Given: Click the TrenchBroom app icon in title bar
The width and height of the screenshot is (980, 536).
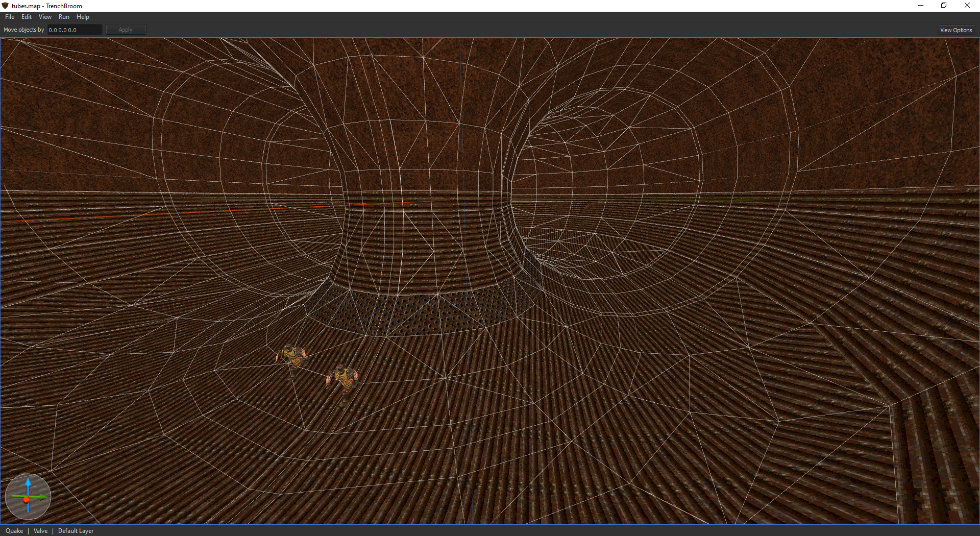Looking at the screenshot, I should tap(6, 6).
